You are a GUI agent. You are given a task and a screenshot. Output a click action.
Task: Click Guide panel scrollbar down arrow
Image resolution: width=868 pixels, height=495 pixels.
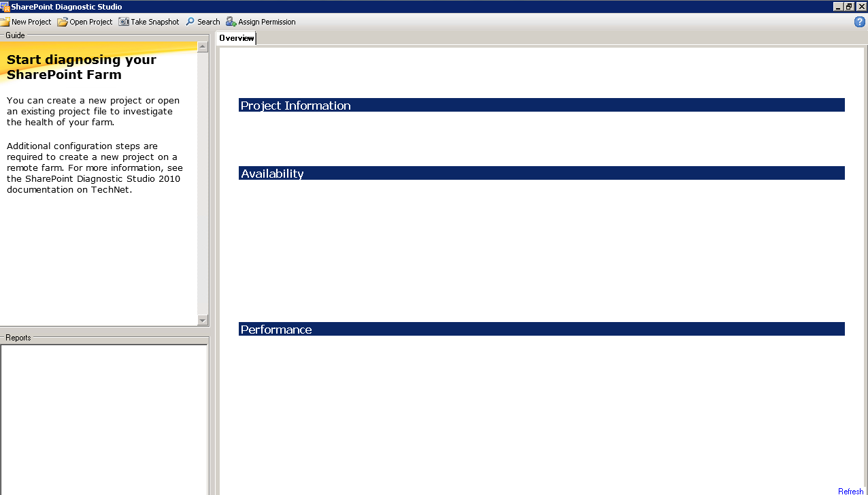pyautogui.click(x=203, y=320)
